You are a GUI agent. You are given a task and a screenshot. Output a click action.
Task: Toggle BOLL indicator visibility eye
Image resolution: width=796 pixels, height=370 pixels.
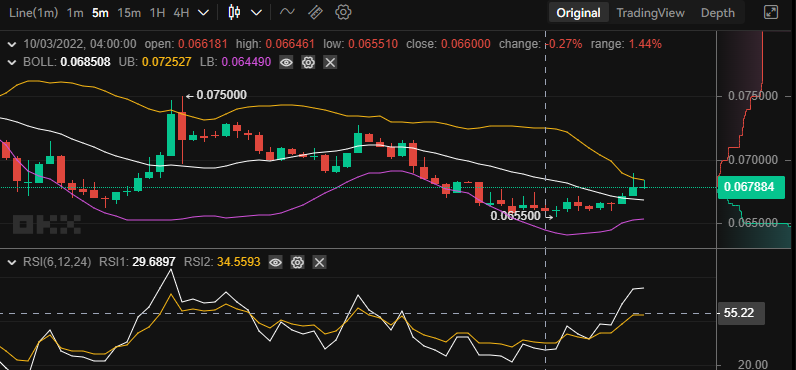[286, 62]
